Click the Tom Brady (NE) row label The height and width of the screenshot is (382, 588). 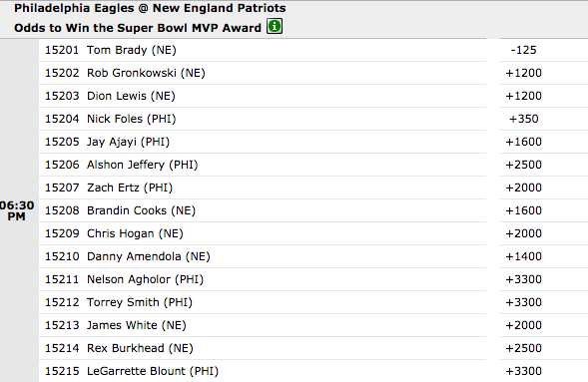tap(132, 50)
